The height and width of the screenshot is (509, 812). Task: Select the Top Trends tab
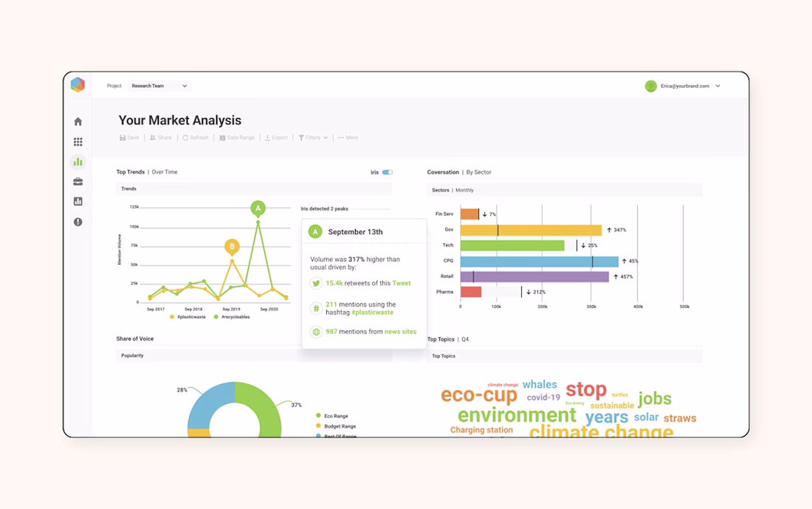130,172
